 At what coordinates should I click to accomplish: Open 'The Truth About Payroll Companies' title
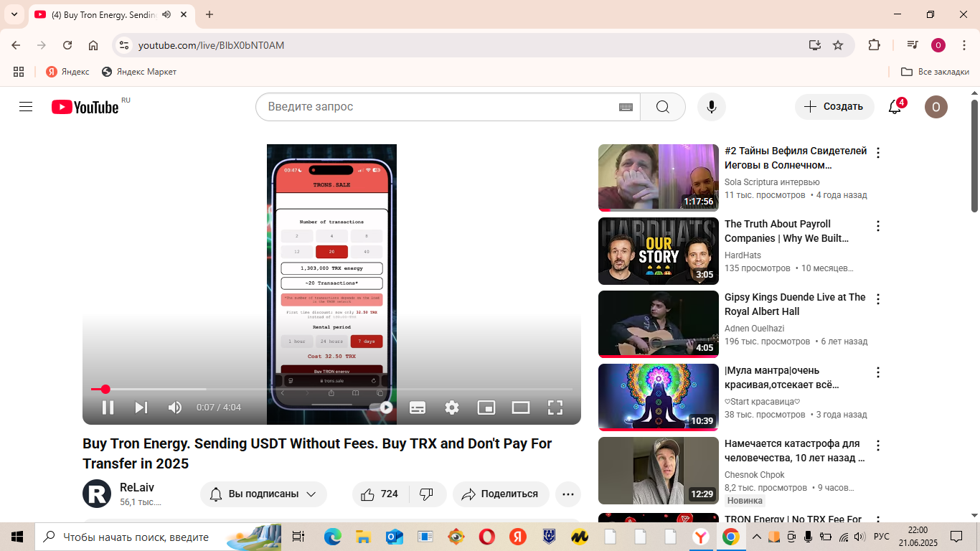click(787, 231)
